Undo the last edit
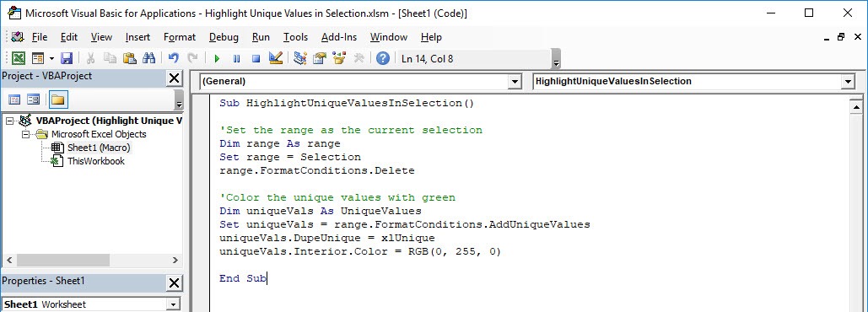This screenshot has width=868, height=312. point(173,59)
